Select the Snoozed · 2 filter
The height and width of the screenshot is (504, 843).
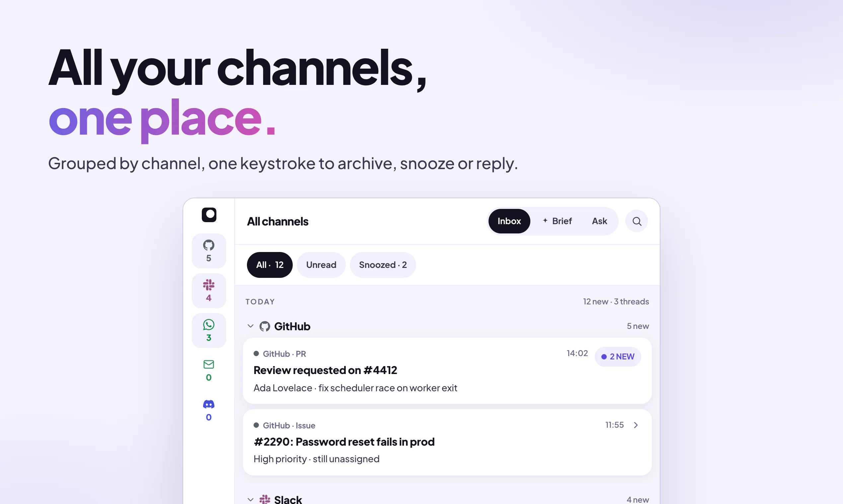[x=383, y=265]
